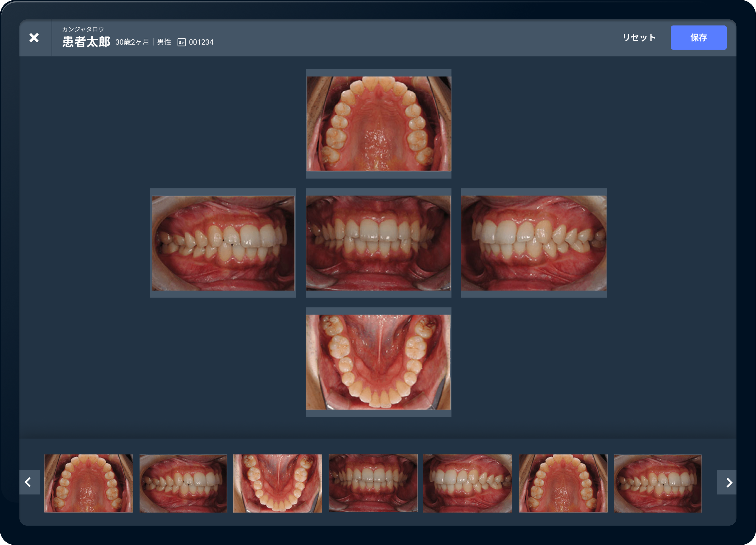Pick second thumbnail showing right side bite
Image resolution: width=756 pixels, height=545 pixels.
pos(183,483)
